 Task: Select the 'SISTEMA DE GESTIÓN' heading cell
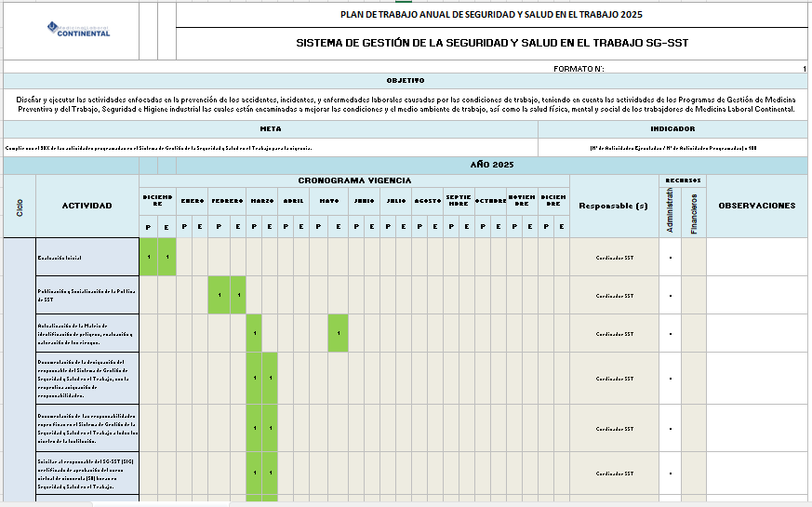(491, 43)
